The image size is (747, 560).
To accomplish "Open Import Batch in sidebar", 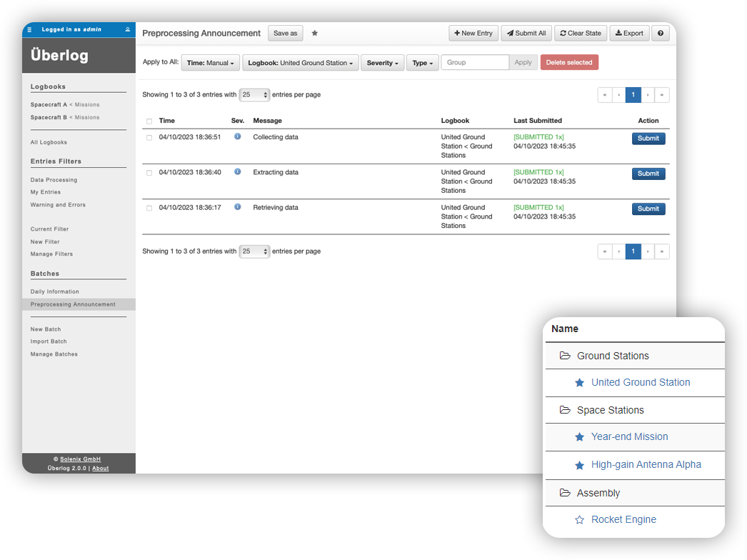I will 49,341.
